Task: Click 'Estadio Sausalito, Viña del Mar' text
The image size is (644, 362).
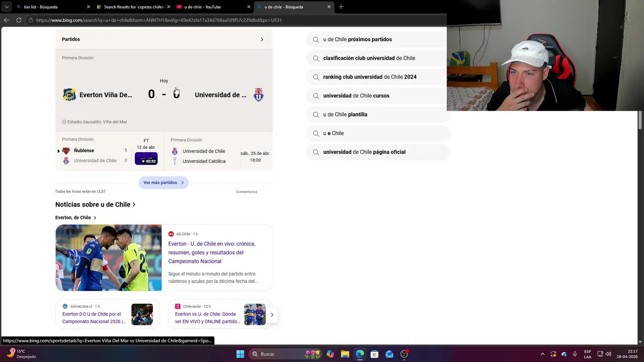Action: (97, 122)
